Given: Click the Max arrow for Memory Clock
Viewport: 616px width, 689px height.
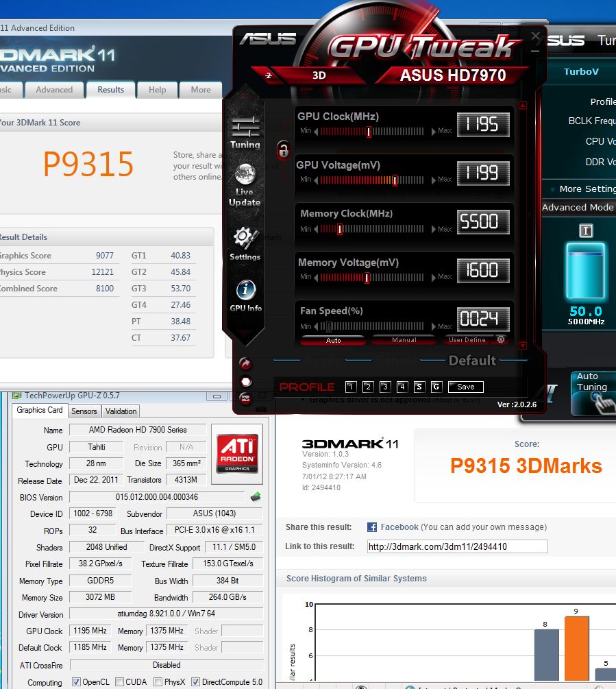Looking at the screenshot, I should click(433, 229).
